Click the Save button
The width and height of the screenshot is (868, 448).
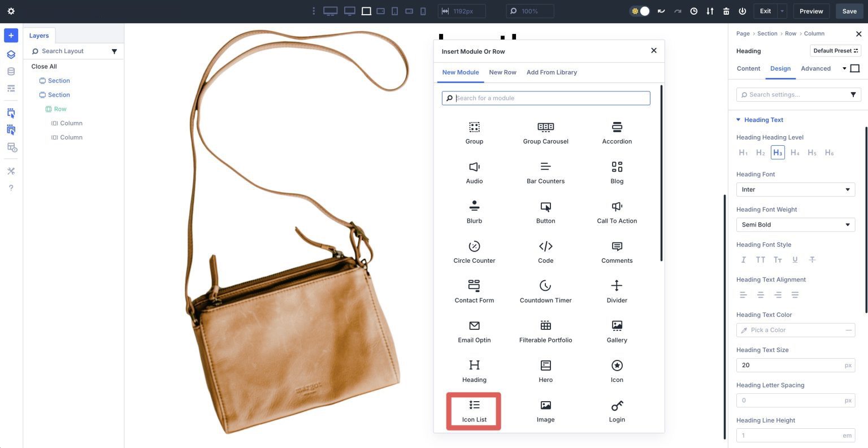[849, 11]
